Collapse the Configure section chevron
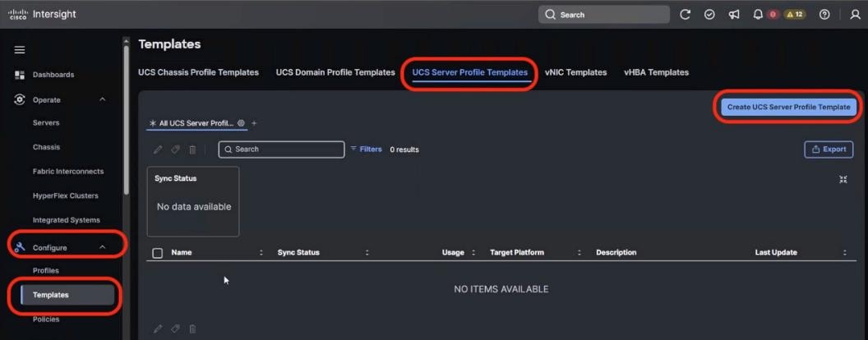The width and height of the screenshot is (868, 340). pyautogui.click(x=102, y=248)
